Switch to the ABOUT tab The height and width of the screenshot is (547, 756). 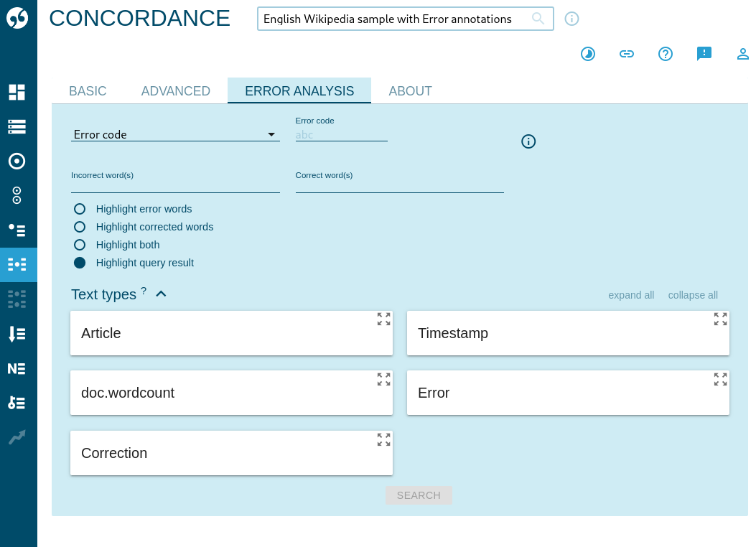click(410, 91)
